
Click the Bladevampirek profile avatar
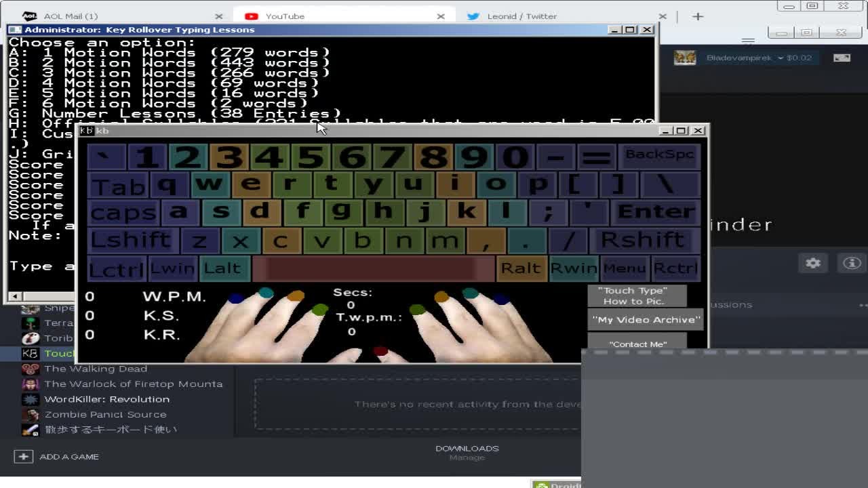(685, 58)
